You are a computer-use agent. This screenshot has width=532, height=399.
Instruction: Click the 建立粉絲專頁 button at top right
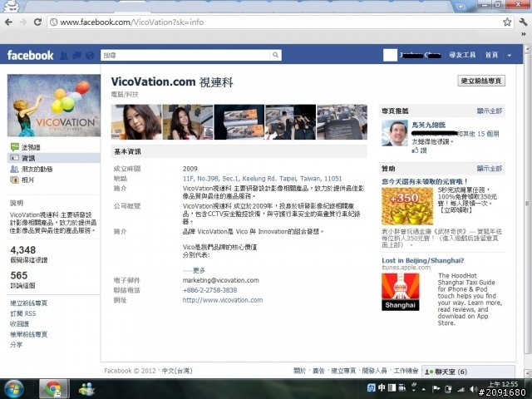tap(481, 81)
